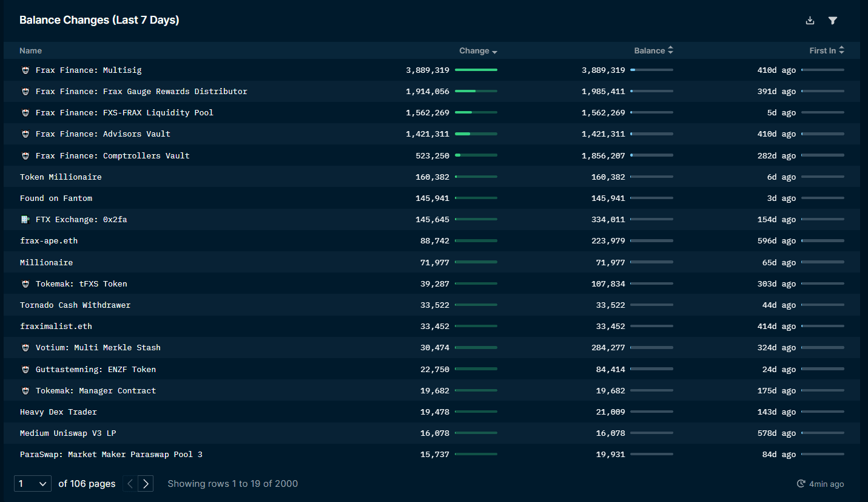Click balance value 21,009
The height and width of the screenshot is (502, 868).
(x=610, y=412)
